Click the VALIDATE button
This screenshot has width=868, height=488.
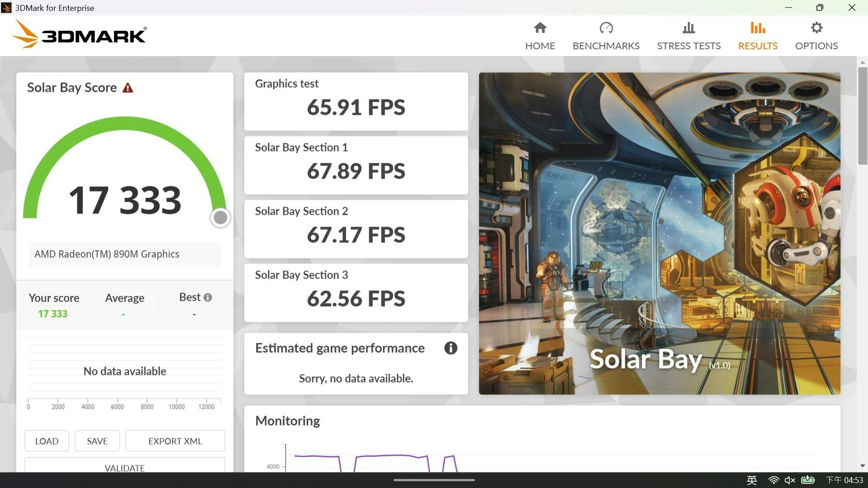pyautogui.click(x=124, y=466)
